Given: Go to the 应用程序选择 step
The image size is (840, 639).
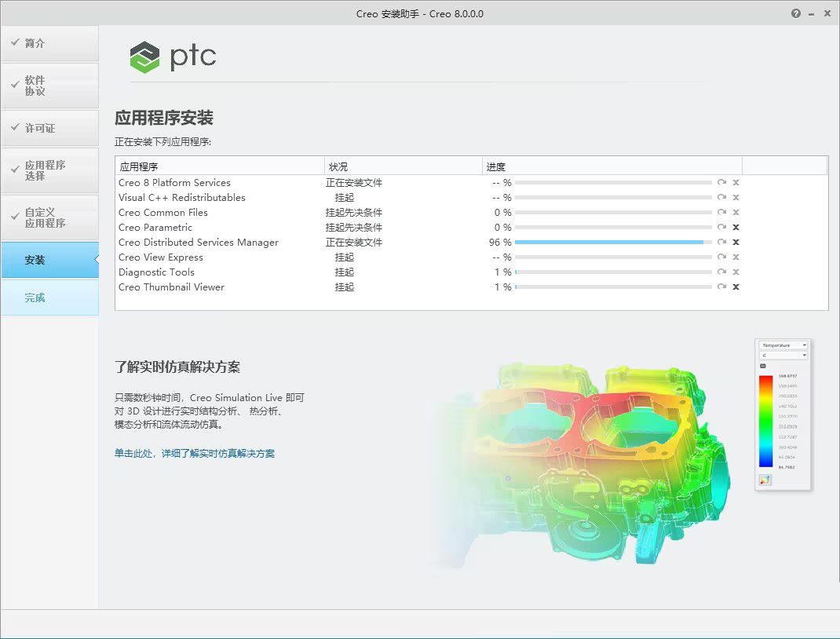Looking at the screenshot, I should coord(49,170).
